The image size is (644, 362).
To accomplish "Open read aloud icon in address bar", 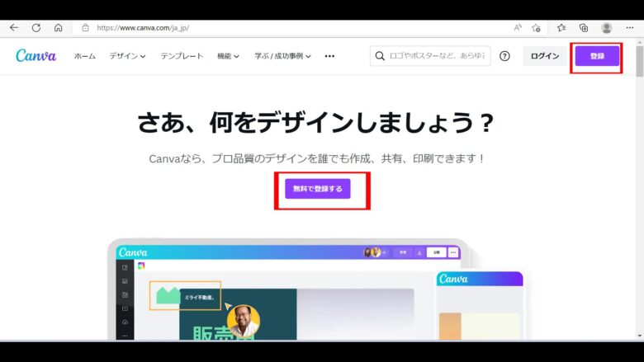I will 518,28.
